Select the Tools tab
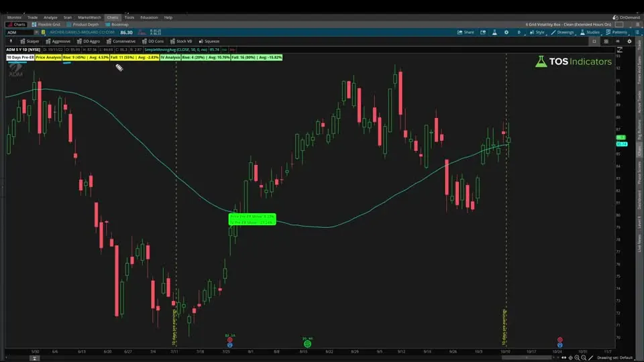644x362 pixels. click(x=129, y=17)
